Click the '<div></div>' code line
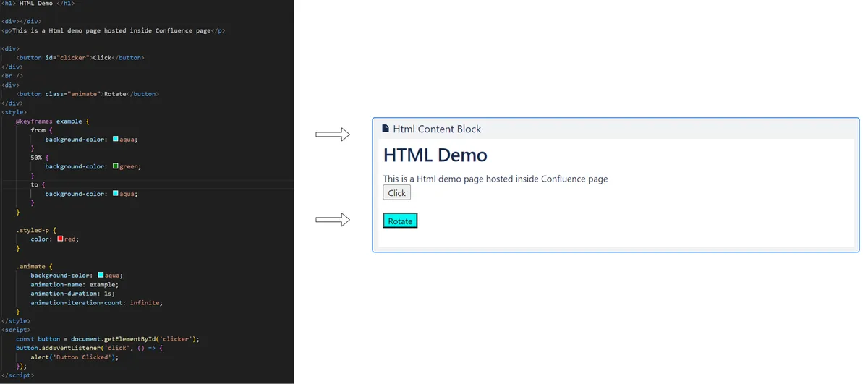Image resolution: width=868 pixels, height=384 pixels. click(x=22, y=22)
